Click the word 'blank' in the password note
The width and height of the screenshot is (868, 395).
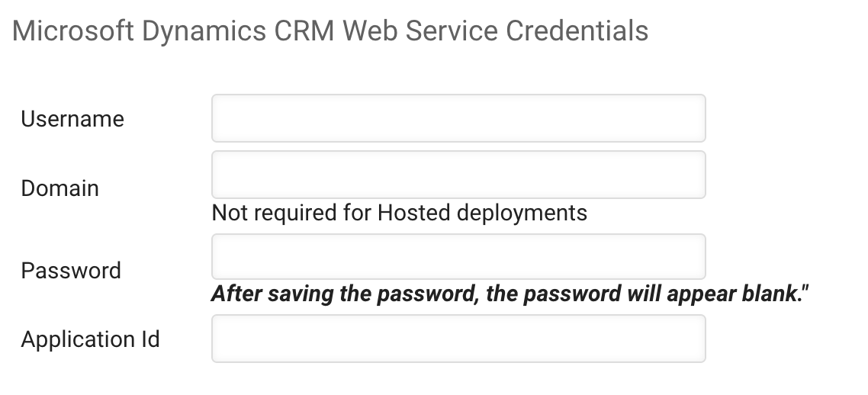[768, 294]
